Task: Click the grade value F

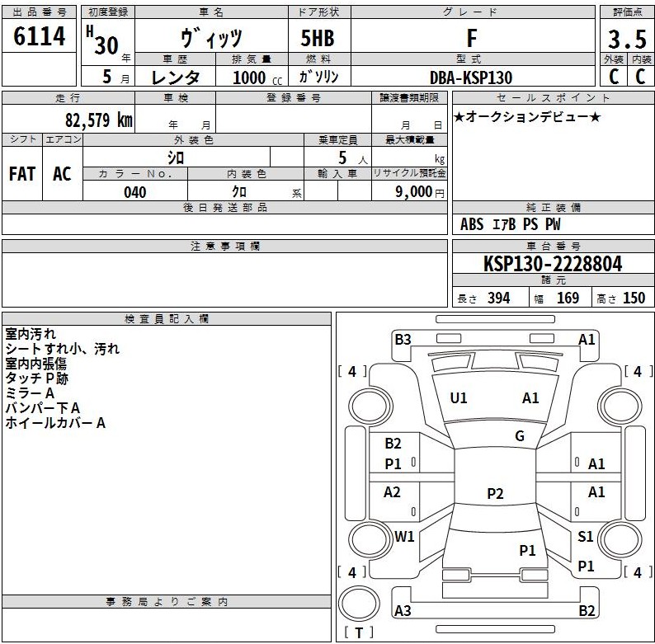Action: tap(472, 39)
